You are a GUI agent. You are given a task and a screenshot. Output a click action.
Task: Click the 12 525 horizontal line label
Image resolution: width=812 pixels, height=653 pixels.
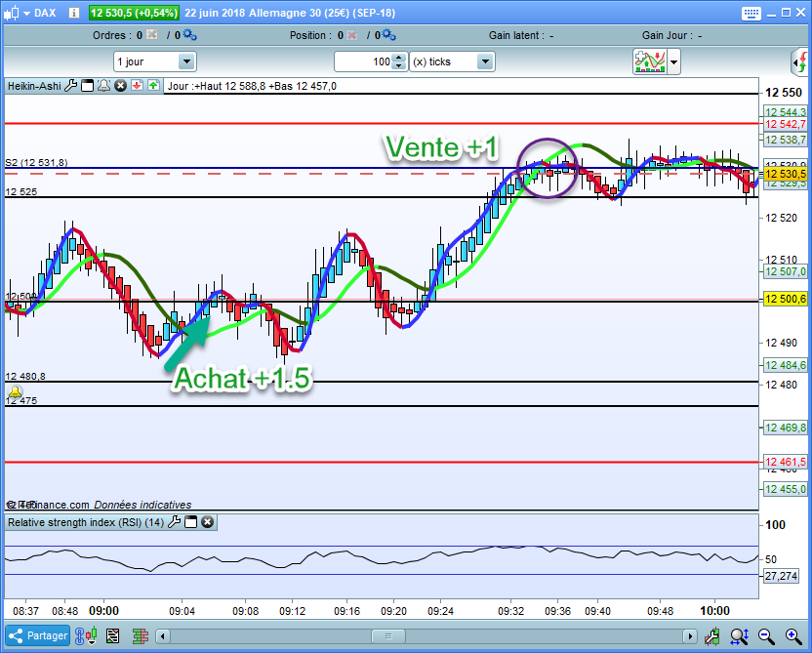(x=21, y=191)
